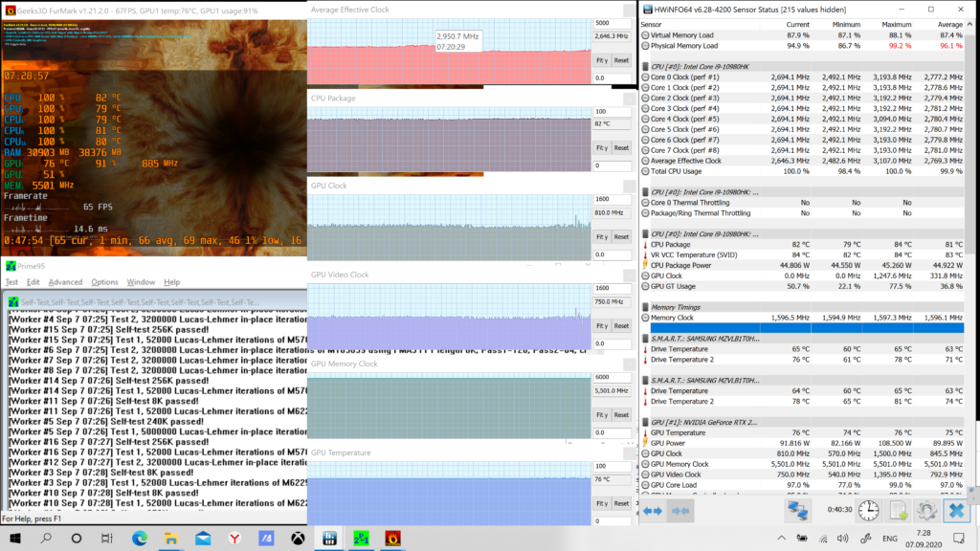
Task: Switch to FurMark via its taskbar icon
Action: 392,538
